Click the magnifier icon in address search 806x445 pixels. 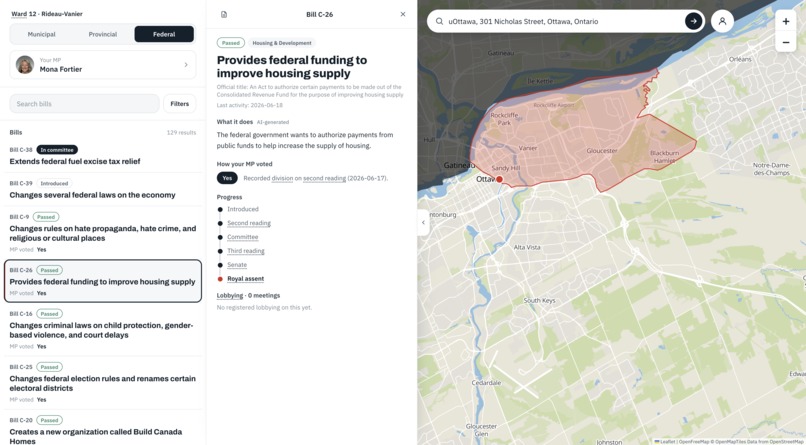[439, 22]
